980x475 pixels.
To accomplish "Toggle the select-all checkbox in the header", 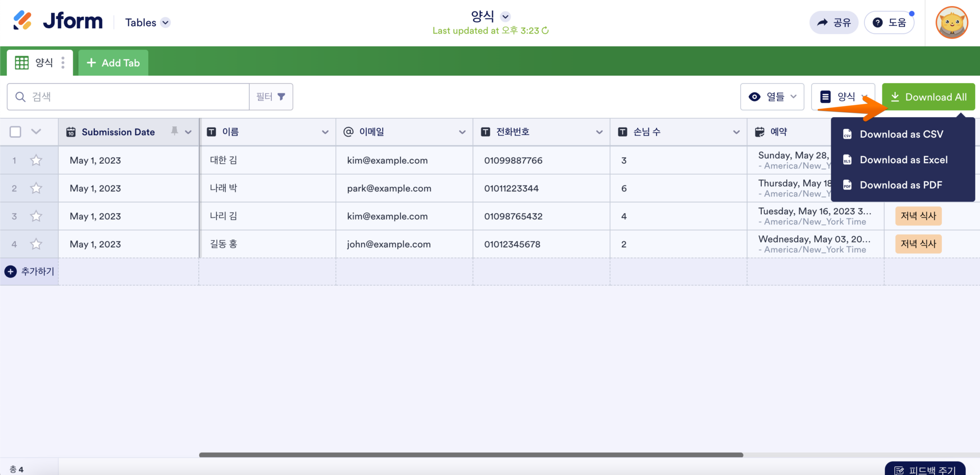I will [15, 132].
